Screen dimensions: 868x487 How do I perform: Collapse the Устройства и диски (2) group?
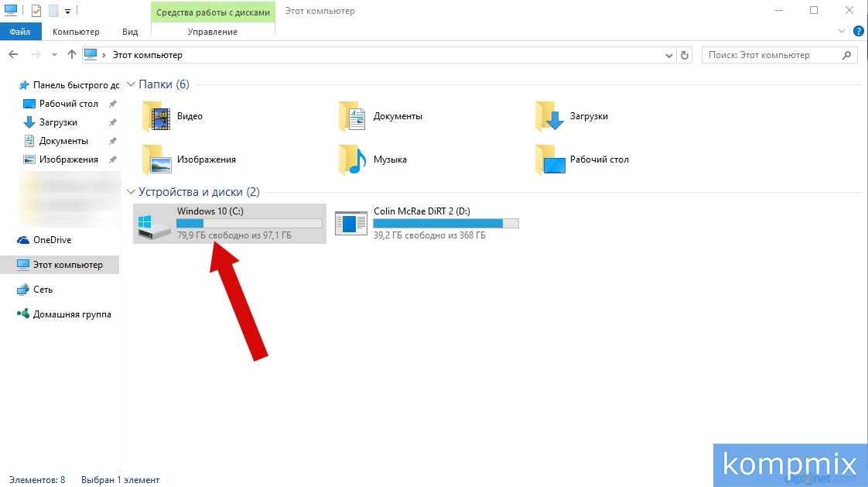pos(132,192)
